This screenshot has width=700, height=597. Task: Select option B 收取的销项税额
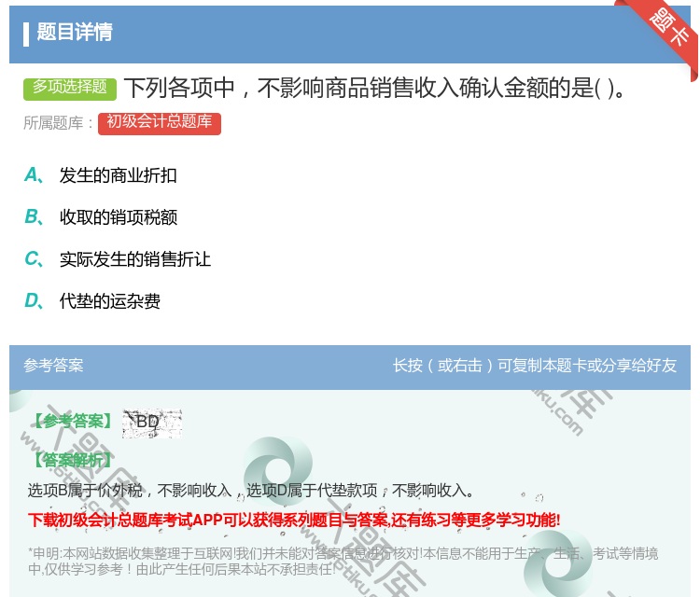119,217
